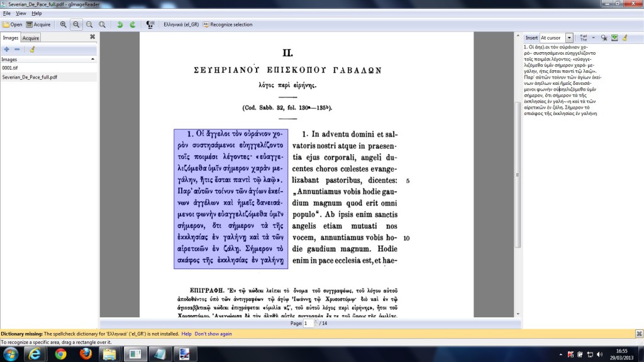The width and height of the screenshot is (644, 362).
Task: Click the document view vertical scrollbar
Action: [x=518, y=175]
